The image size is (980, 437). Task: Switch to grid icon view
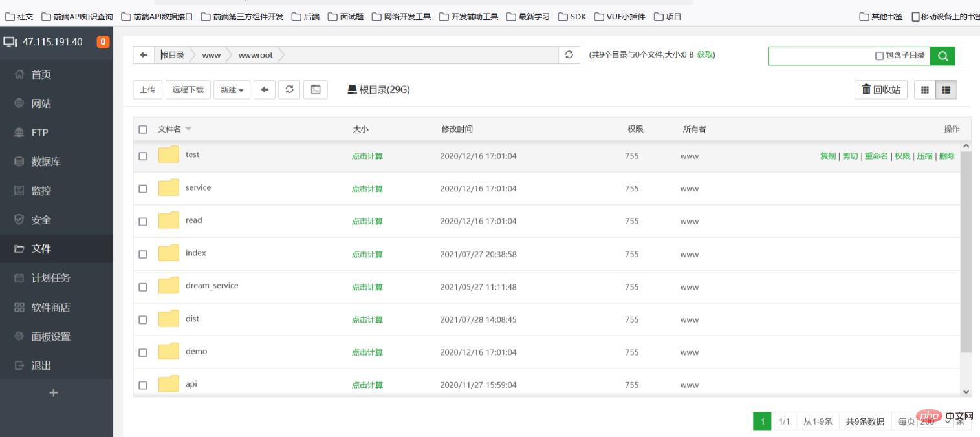pos(924,90)
